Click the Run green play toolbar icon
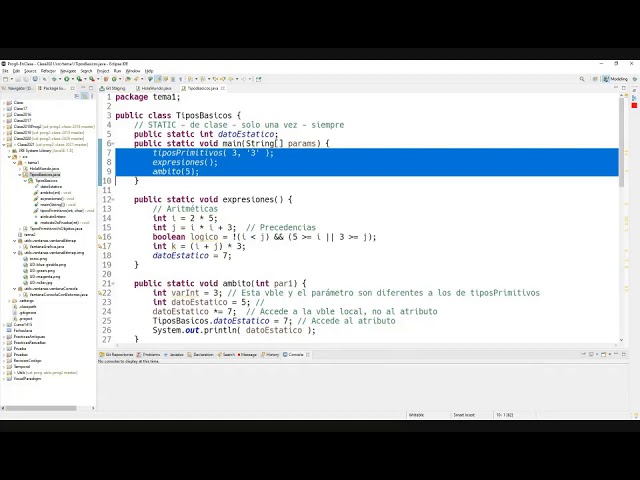640x480 pixels. tap(67, 79)
